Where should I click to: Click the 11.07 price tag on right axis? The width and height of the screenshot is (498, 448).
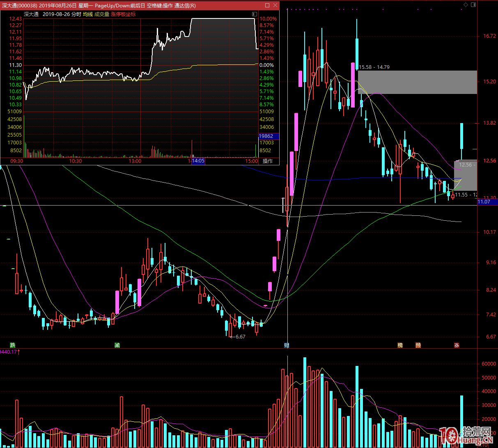click(484, 202)
